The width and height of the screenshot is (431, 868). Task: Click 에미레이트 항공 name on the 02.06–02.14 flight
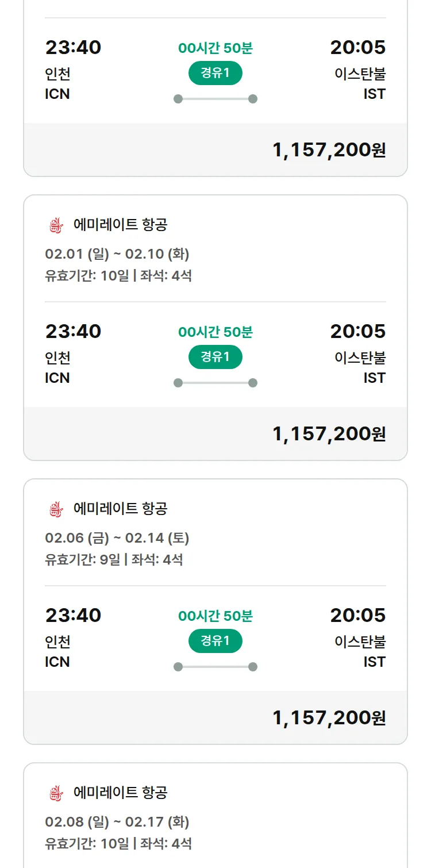coord(121,509)
